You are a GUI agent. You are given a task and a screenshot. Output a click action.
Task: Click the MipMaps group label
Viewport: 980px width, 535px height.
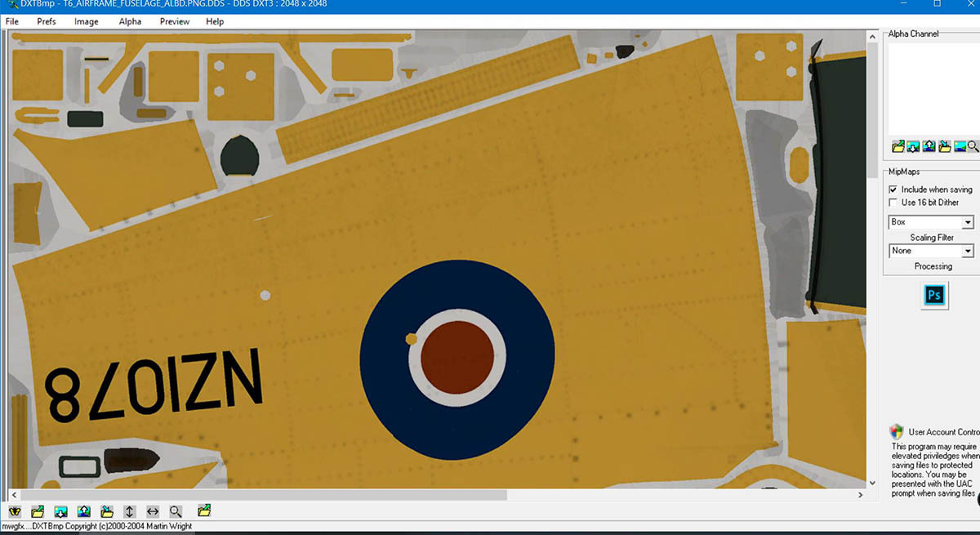coord(904,172)
